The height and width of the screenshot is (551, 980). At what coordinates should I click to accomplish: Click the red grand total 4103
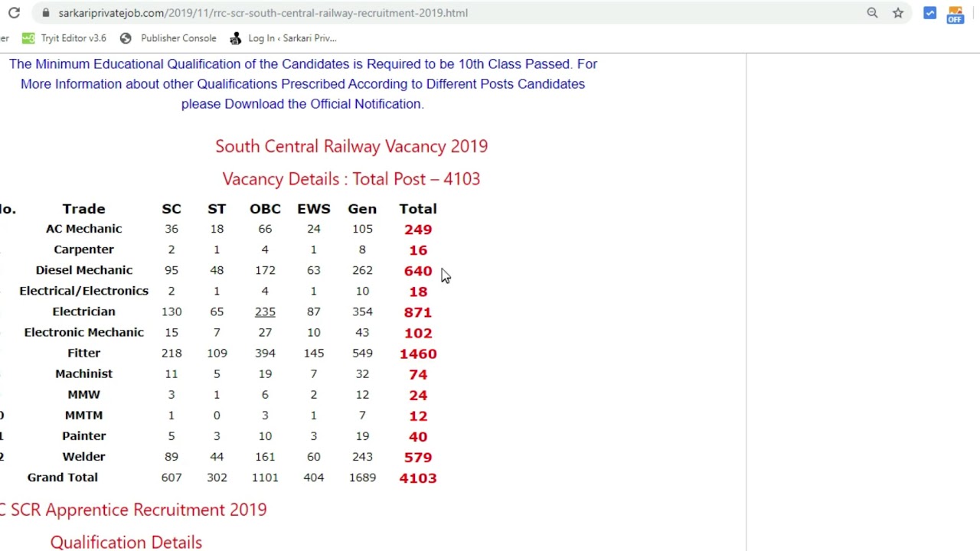pos(418,478)
